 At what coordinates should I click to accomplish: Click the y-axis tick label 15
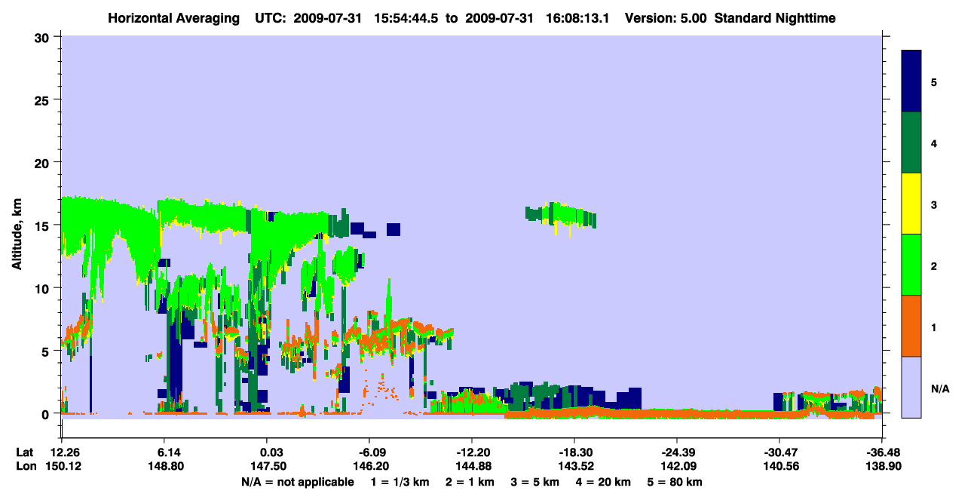[44, 225]
